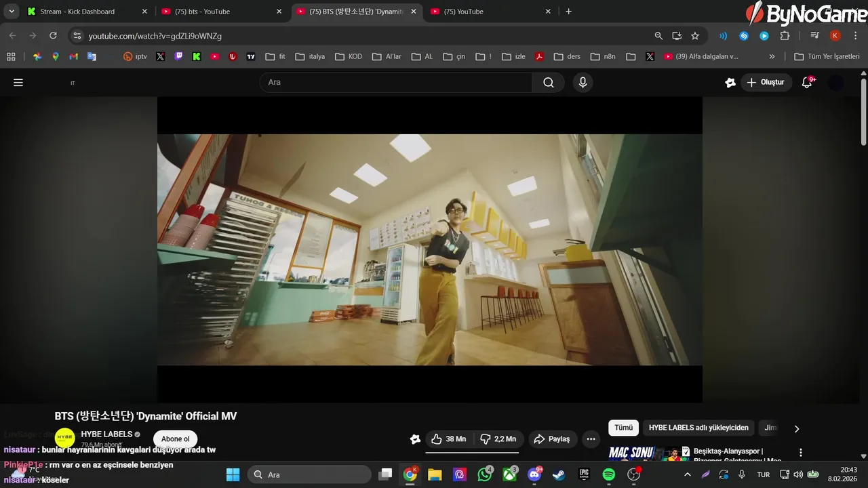
Task: Switch to the '(75) YouTube' tab
Action: point(491,12)
